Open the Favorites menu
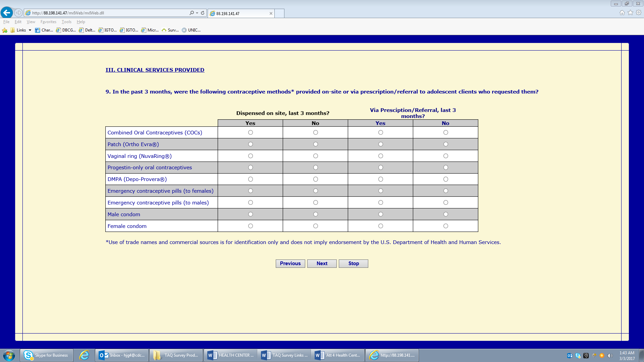The height and width of the screenshot is (362, 644). 48,22
